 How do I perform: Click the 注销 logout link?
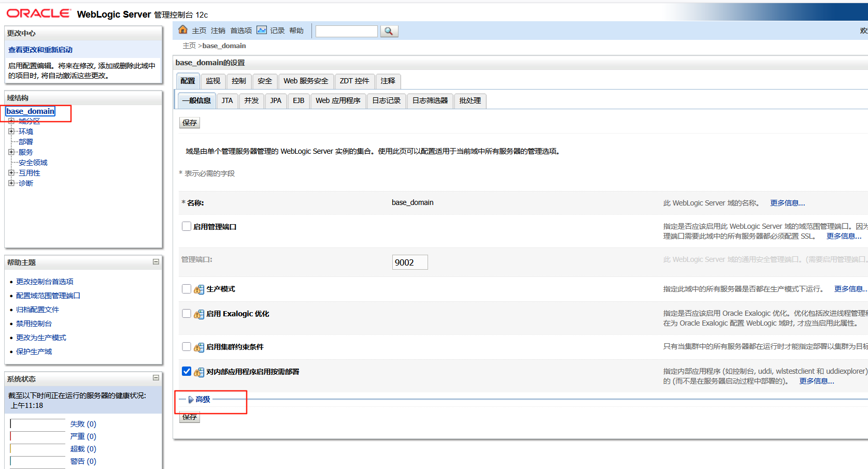click(x=218, y=31)
